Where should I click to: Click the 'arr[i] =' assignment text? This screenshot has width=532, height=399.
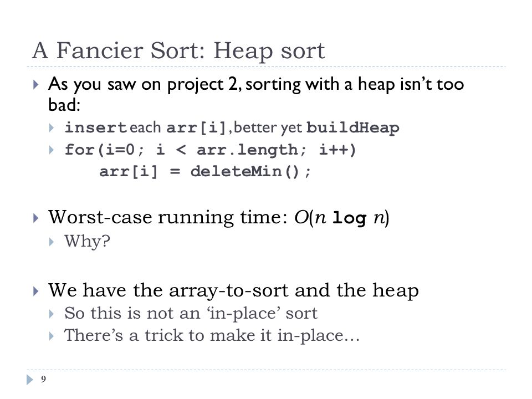click(140, 171)
